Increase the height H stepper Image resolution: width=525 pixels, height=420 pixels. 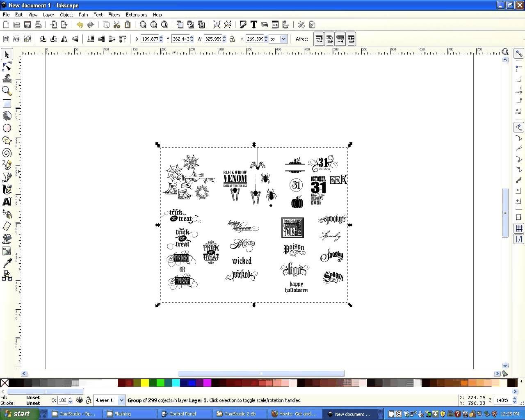pyautogui.click(x=266, y=37)
